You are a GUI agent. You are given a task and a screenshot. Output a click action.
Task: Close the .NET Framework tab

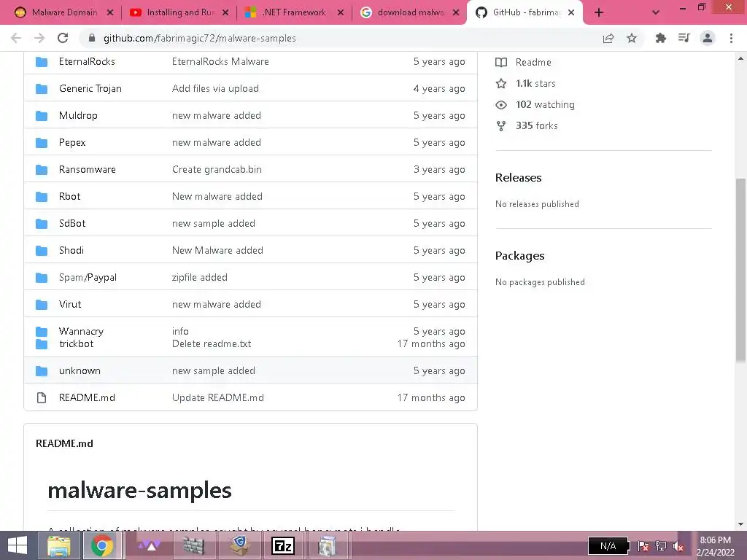coord(341,12)
